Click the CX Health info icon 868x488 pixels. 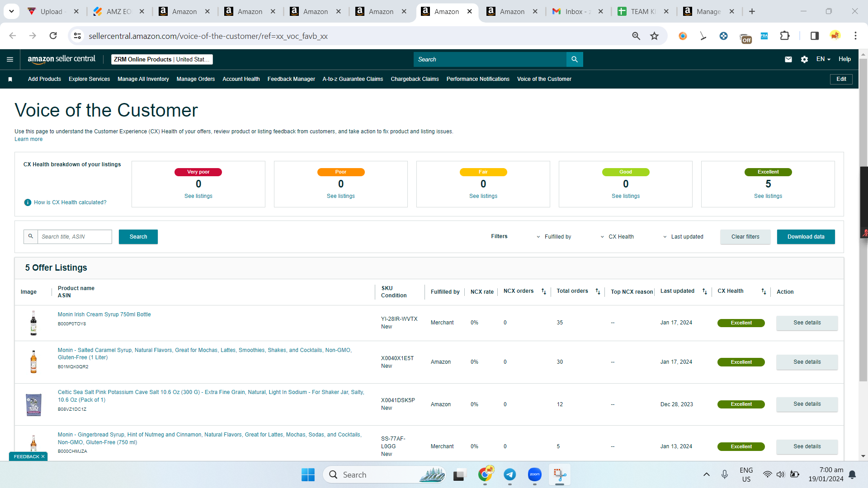coord(28,202)
